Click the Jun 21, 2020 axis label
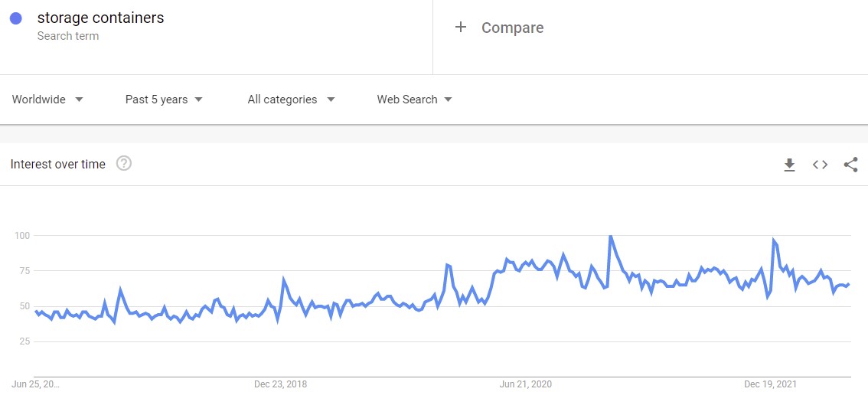The width and height of the screenshot is (868, 418). 525,384
